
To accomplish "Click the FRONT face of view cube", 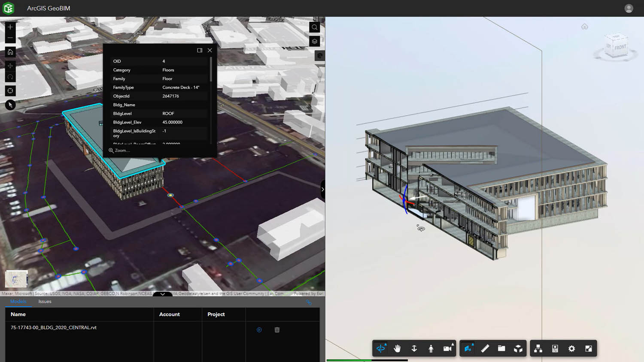I will 620,47.
